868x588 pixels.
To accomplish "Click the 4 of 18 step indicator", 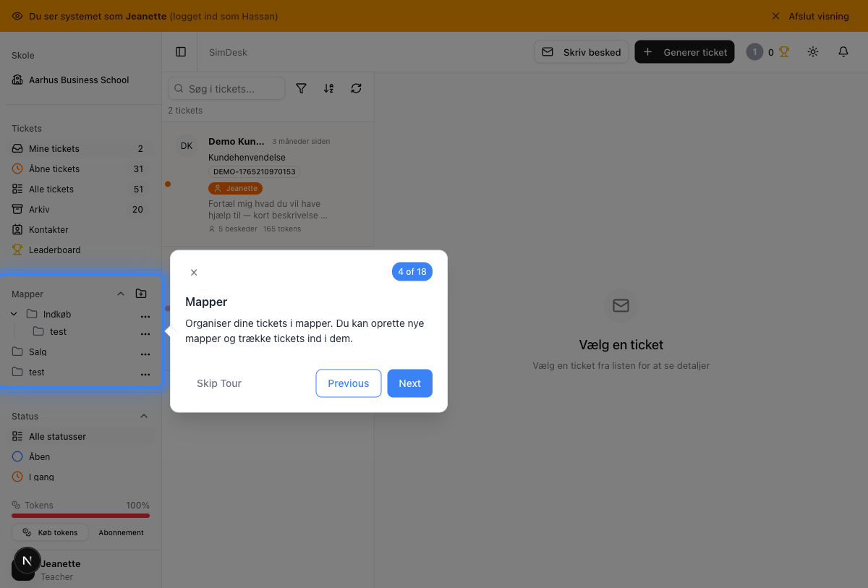I will coord(412,272).
